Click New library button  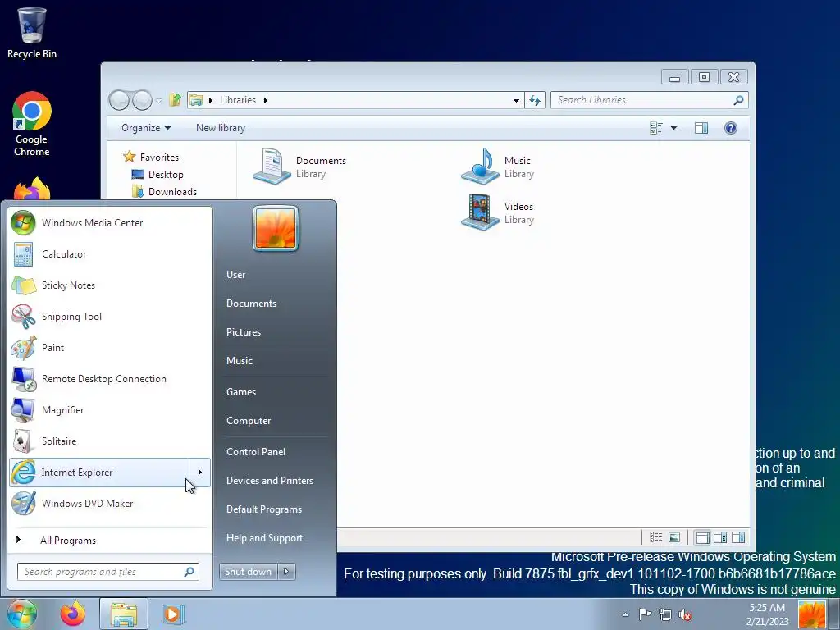tap(221, 128)
